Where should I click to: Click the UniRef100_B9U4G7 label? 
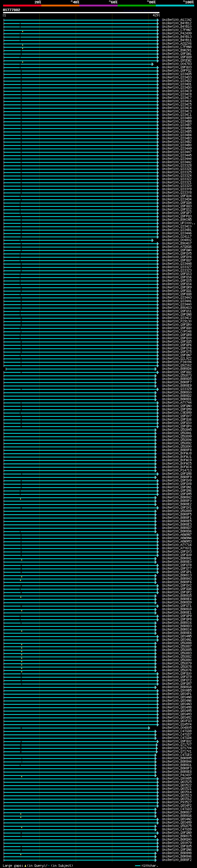tap(177, 244)
